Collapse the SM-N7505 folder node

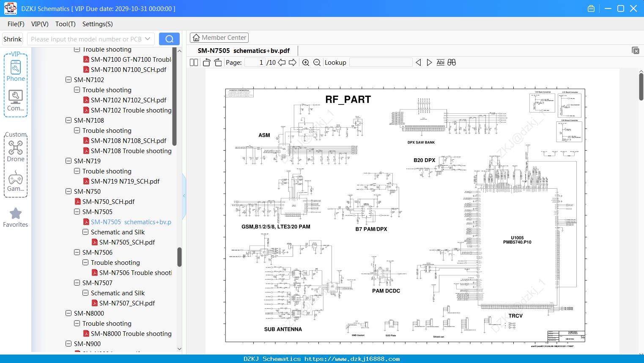pos(77,212)
